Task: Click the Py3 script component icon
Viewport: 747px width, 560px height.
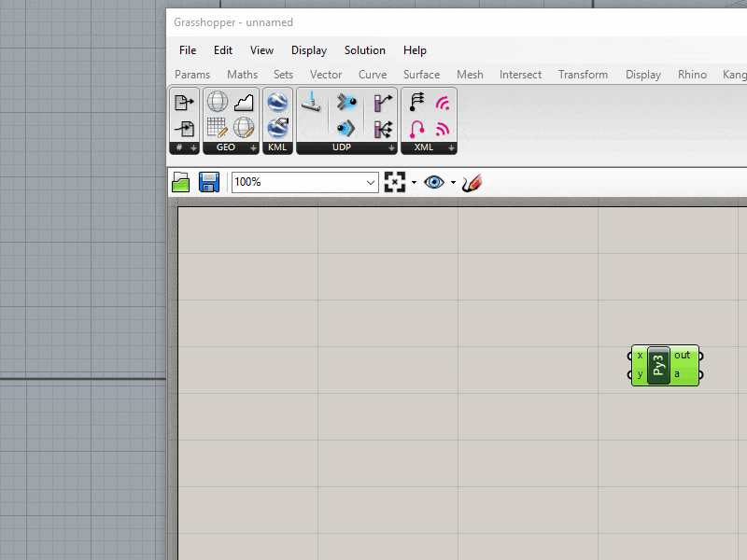Action: pyautogui.click(x=659, y=365)
